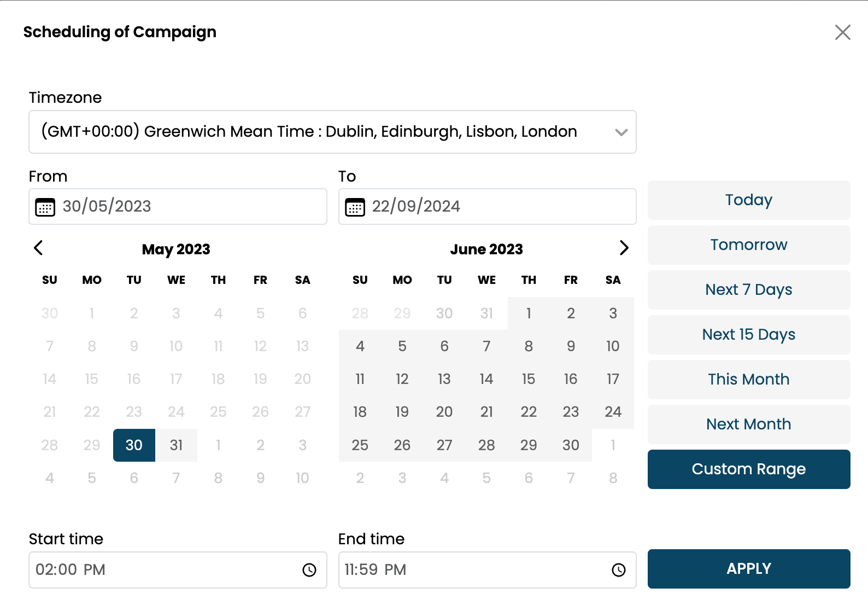This screenshot has height=605, width=868.
Task: Select the Custom Range option
Action: point(748,469)
